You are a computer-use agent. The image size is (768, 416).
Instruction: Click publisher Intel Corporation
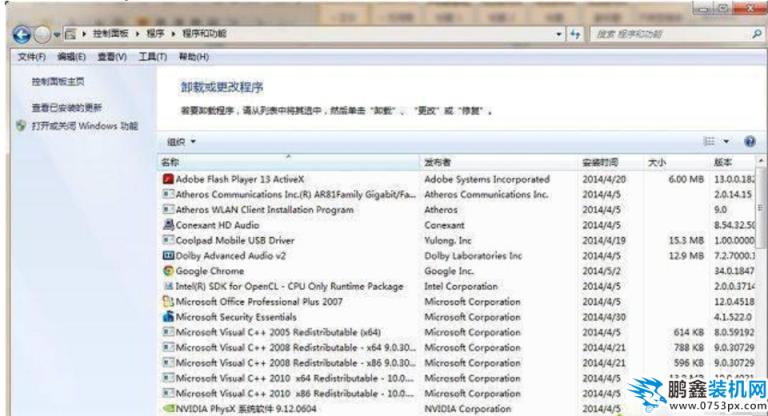(461, 286)
